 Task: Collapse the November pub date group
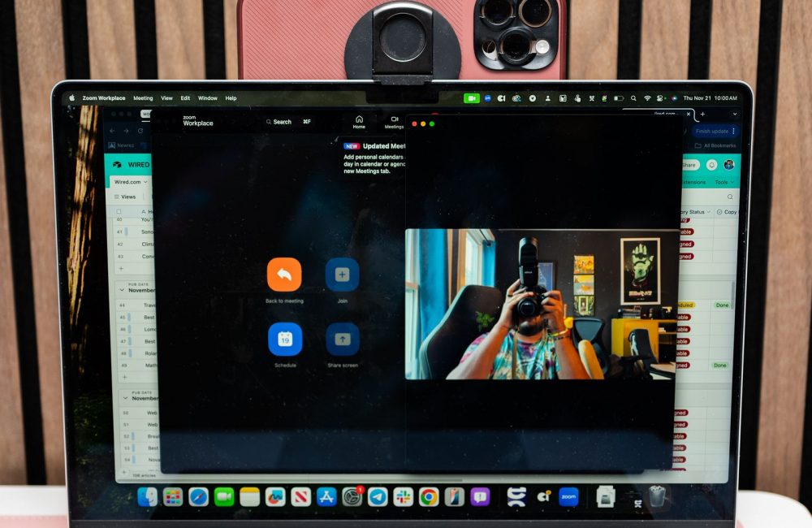(x=120, y=290)
